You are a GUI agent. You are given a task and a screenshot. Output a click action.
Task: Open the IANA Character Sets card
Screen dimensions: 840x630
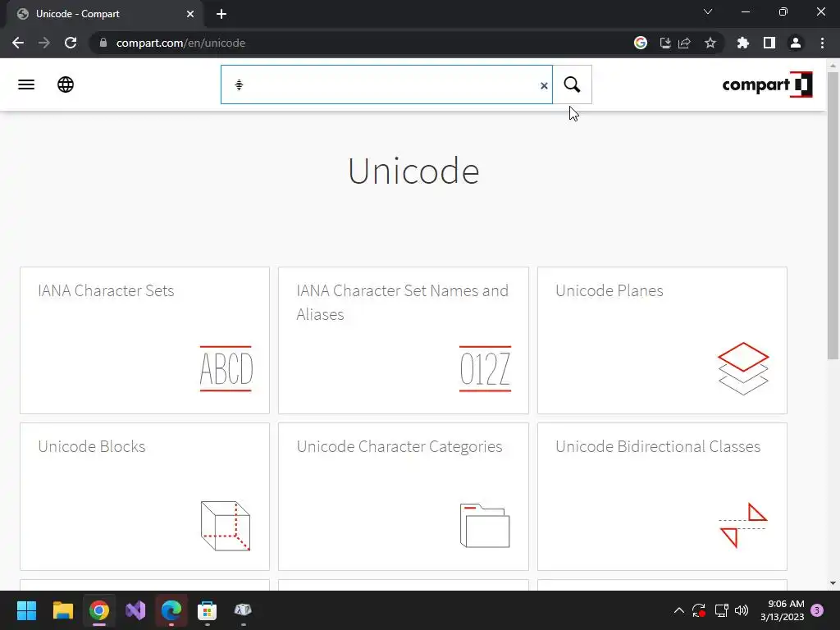tap(144, 340)
